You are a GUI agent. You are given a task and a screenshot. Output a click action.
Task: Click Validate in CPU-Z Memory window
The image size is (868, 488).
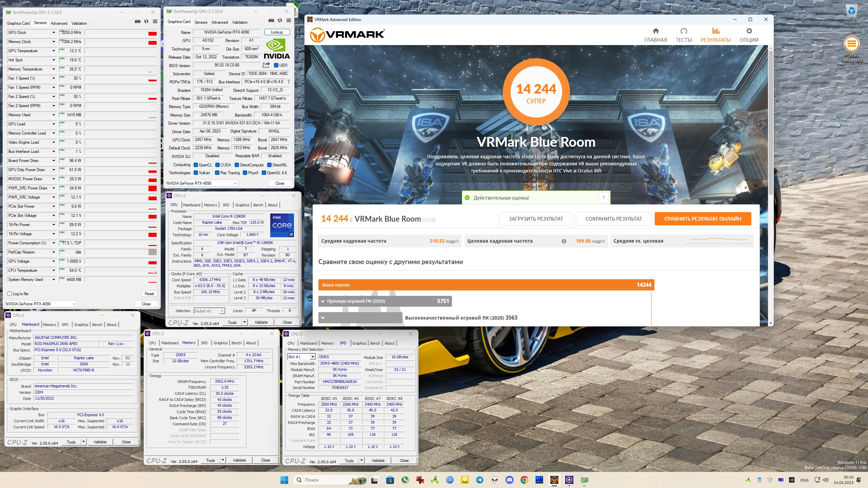pyautogui.click(x=239, y=460)
